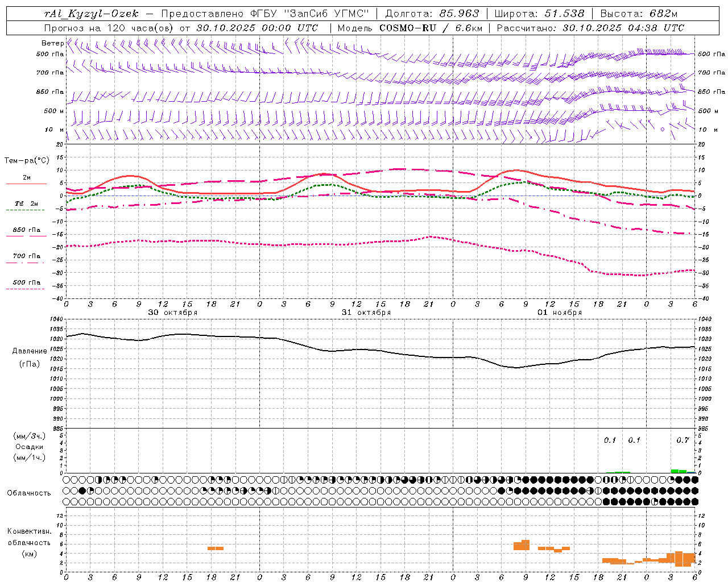Click the 700 гПа temperature legend label
Viewport: 728px width, 582px height.
coord(27,256)
